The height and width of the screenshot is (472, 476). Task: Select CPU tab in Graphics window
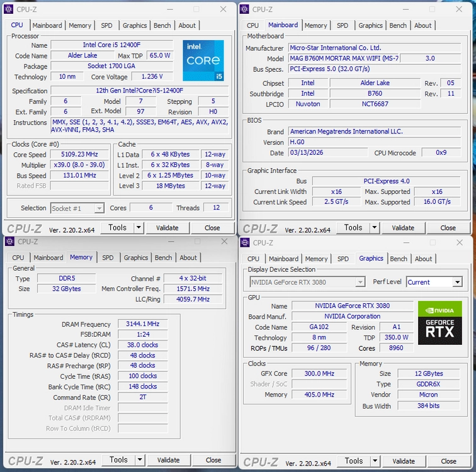click(x=253, y=259)
